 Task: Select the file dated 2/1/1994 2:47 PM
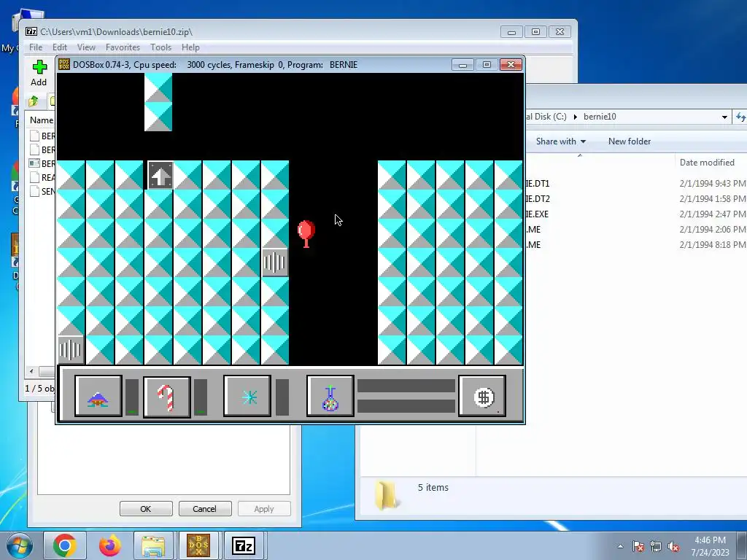click(636, 214)
